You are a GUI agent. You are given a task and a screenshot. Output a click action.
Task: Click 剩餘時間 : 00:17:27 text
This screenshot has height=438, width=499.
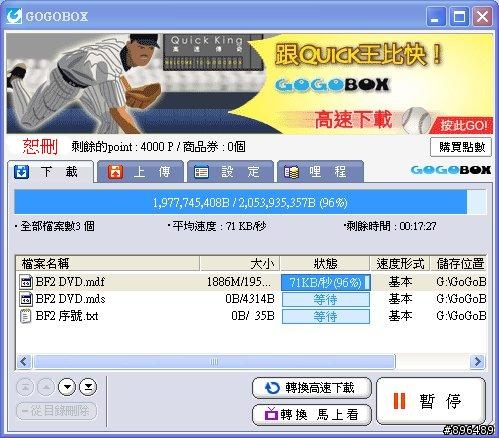click(391, 226)
